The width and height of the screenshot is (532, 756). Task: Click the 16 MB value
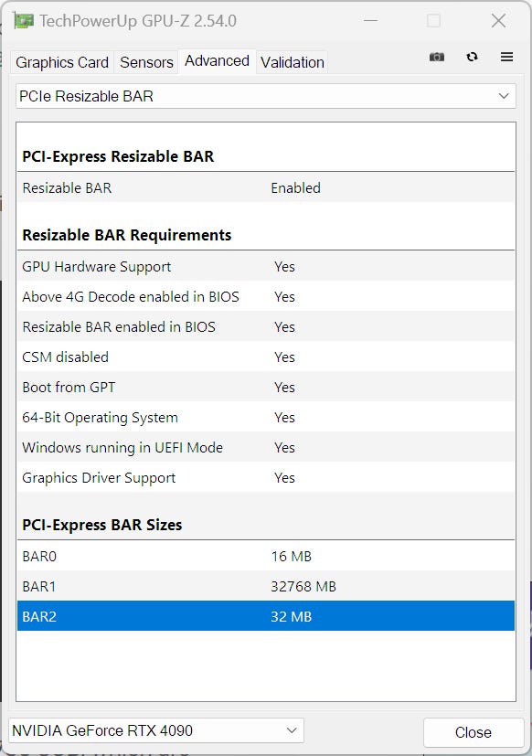point(292,557)
